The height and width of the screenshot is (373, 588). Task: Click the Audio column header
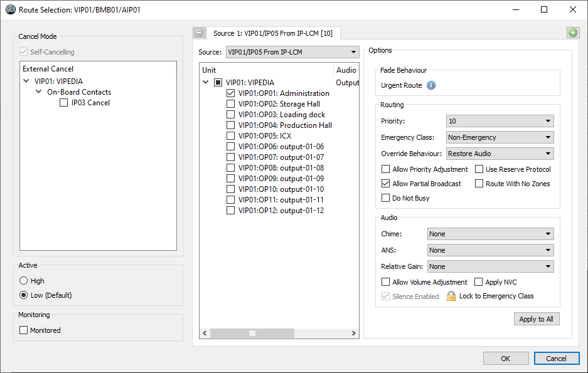[x=346, y=70]
